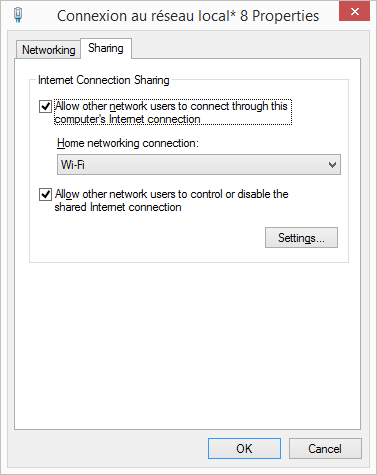Click the network adapter icon in title bar

18,15
